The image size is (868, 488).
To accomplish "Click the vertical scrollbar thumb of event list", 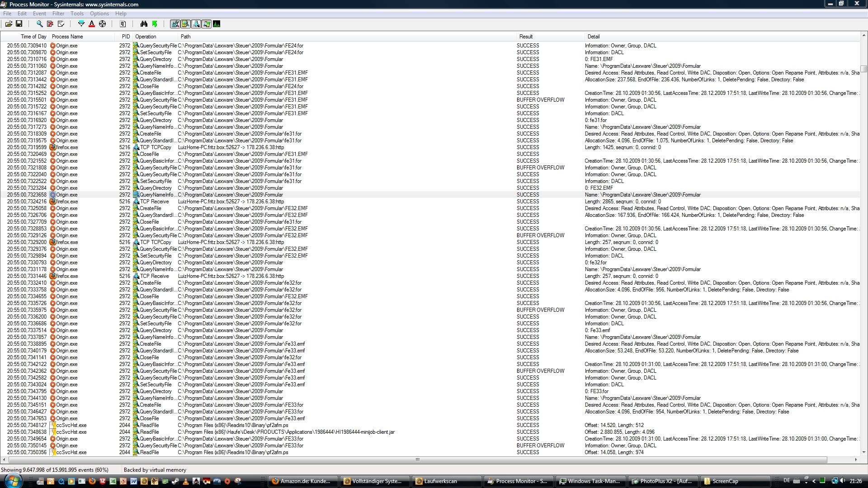I will 864,69.
